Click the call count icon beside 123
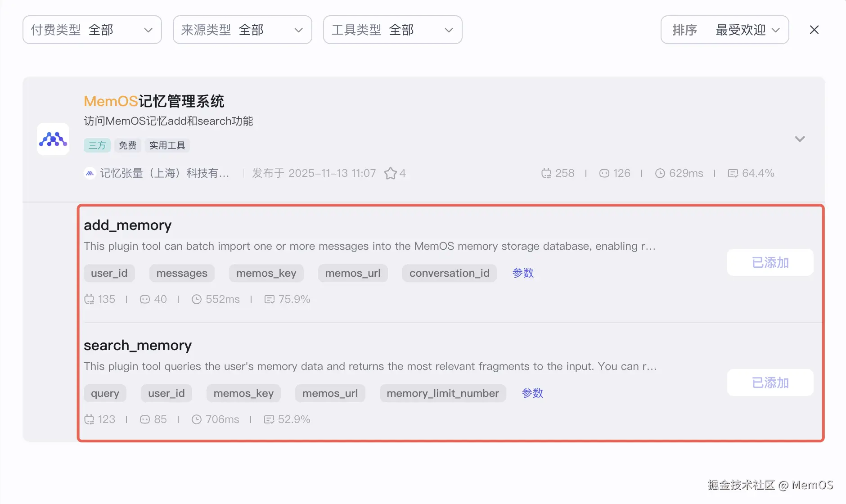 click(90, 419)
